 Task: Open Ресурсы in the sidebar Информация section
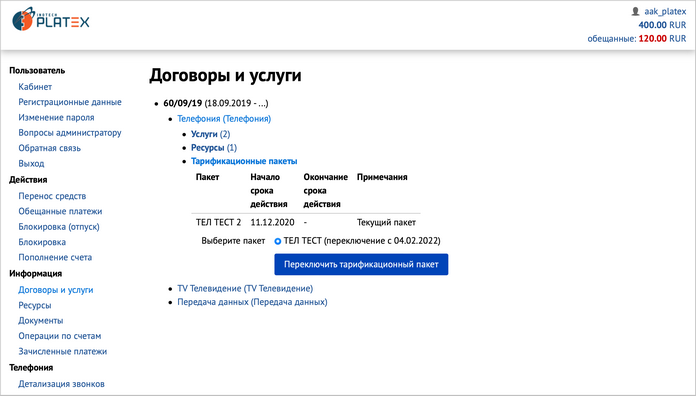tap(35, 305)
